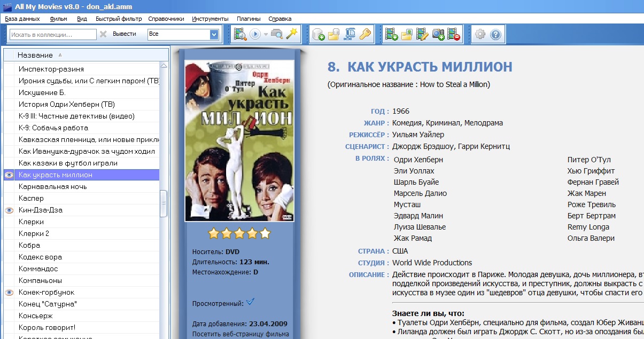Click actor link 'Одри Хепберн'
Screen dimensions: 644x339
click(418, 160)
